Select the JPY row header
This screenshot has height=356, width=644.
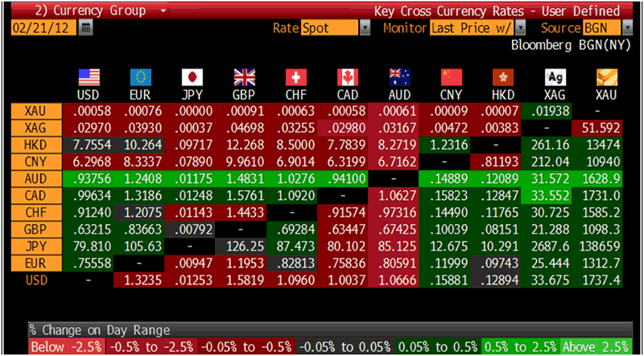click(x=36, y=246)
